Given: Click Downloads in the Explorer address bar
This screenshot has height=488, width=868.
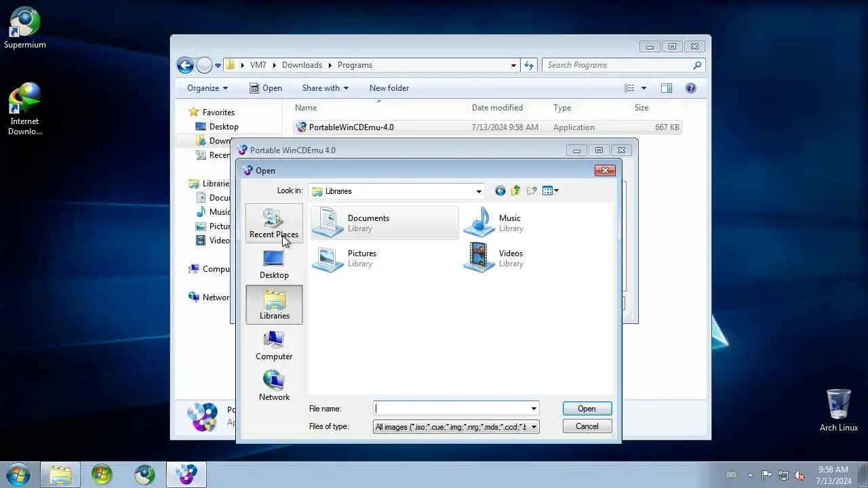Looking at the screenshot, I should click(302, 65).
